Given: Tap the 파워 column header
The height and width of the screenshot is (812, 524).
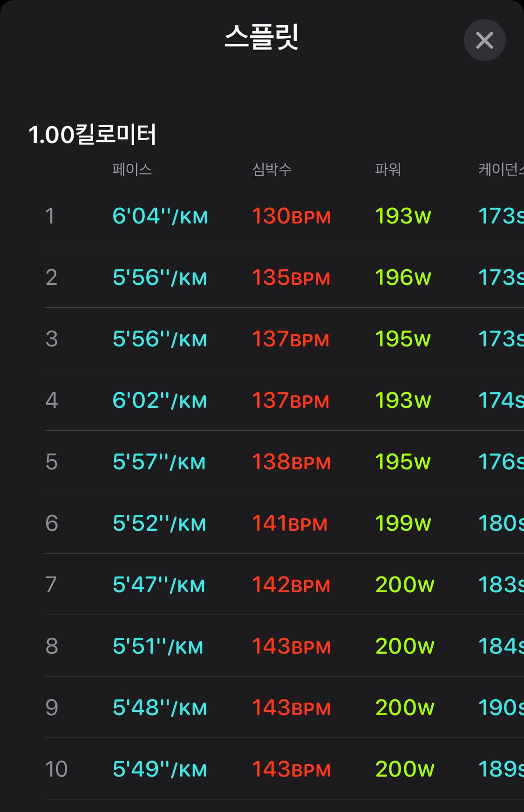Looking at the screenshot, I should click(x=388, y=169).
